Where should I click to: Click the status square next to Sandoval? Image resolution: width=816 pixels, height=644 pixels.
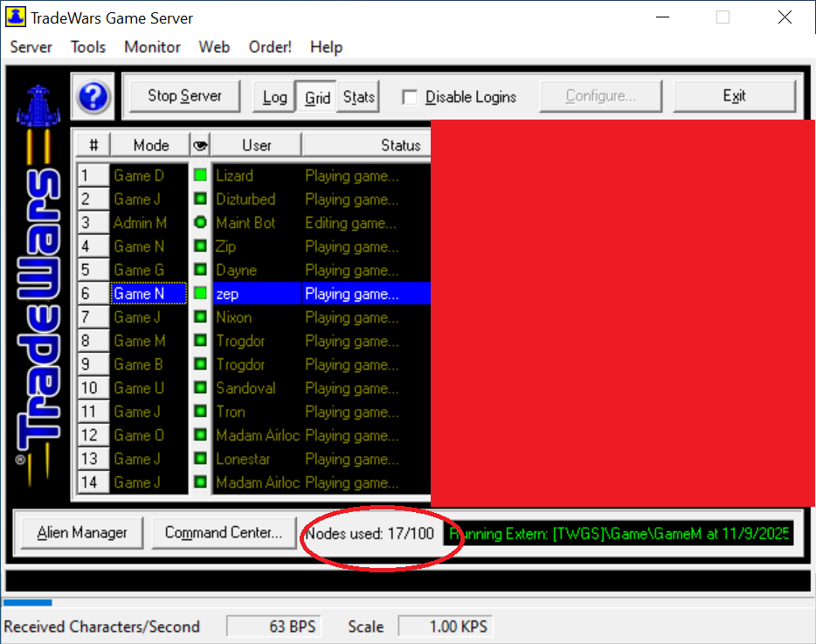coord(201,388)
